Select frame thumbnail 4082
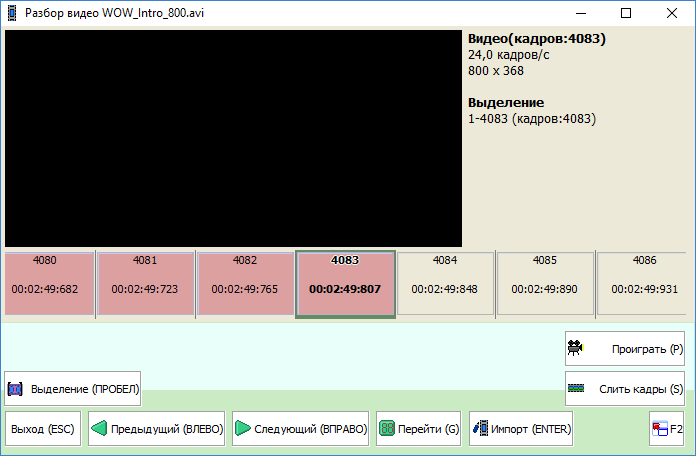The width and height of the screenshot is (696, 456). (245, 284)
